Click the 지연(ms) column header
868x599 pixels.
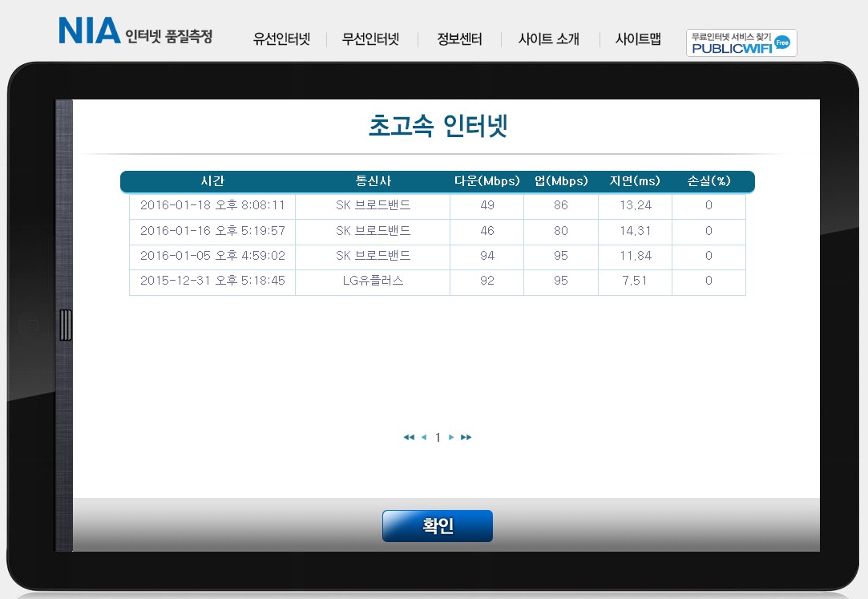635,181
